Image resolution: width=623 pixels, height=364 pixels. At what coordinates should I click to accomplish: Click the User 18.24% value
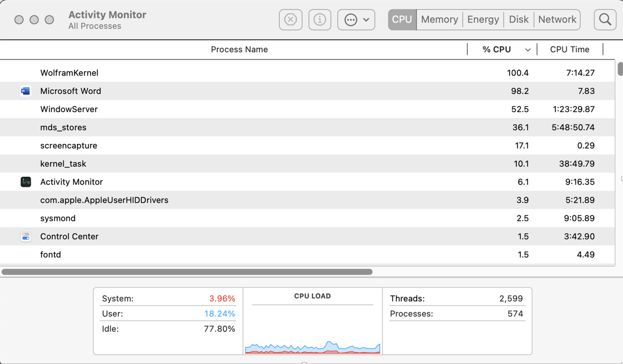pyautogui.click(x=220, y=314)
